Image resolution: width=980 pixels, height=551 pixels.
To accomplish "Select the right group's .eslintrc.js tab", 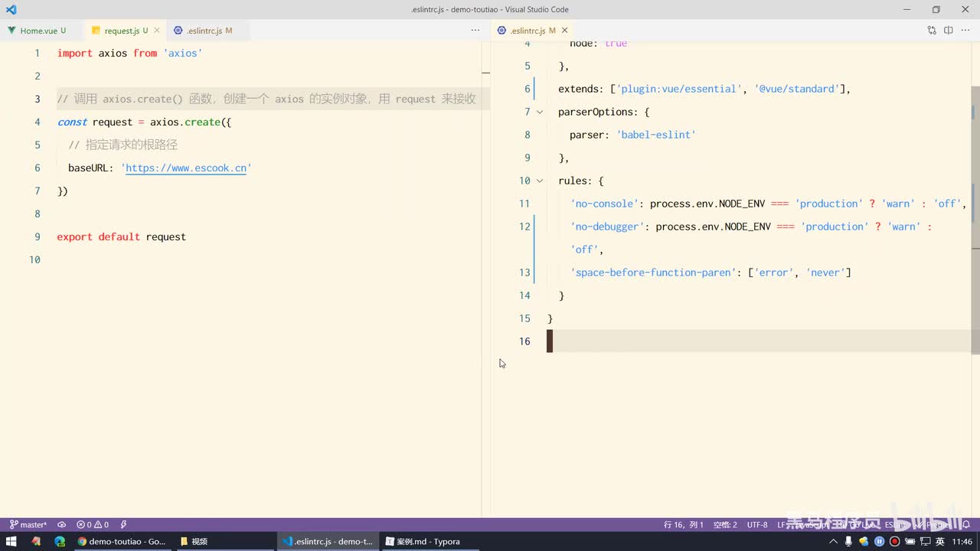I will click(532, 31).
